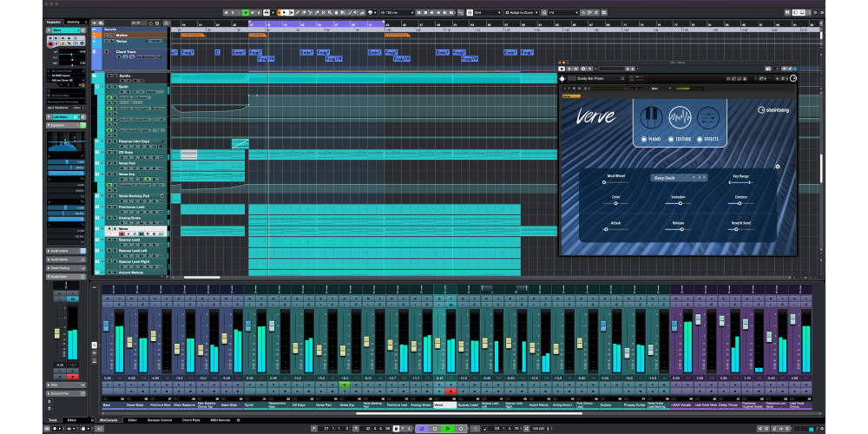Click the Steinberg logo in Verve
This screenshot has height=434, width=868.
[x=774, y=109]
